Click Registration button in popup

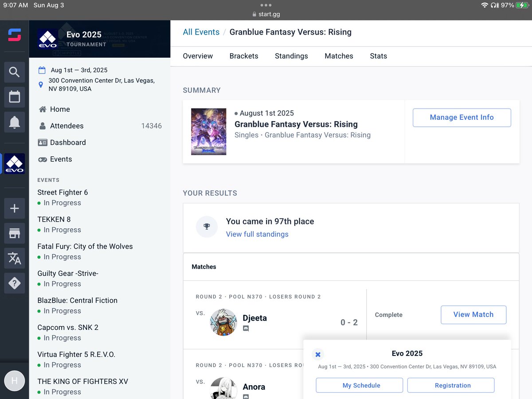[x=451, y=385]
